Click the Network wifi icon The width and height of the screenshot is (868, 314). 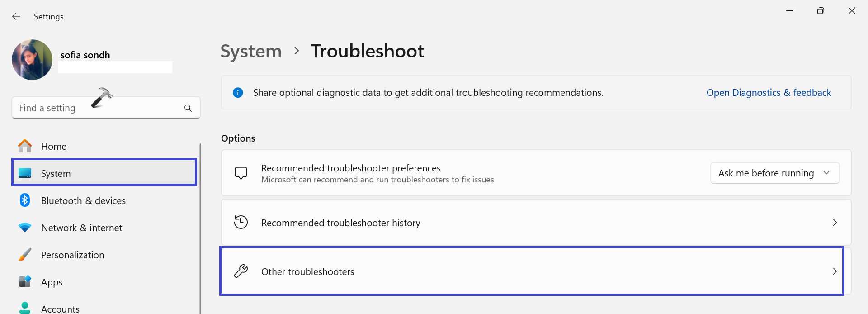tap(25, 228)
